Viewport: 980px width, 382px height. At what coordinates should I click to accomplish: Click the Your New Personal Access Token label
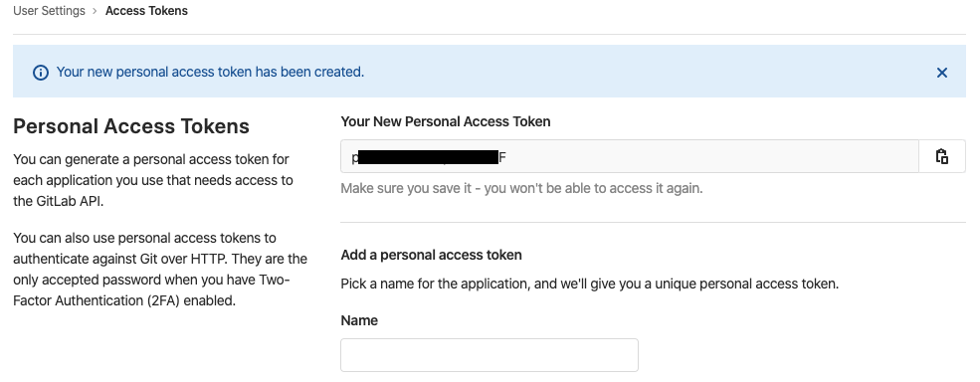coord(446,121)
